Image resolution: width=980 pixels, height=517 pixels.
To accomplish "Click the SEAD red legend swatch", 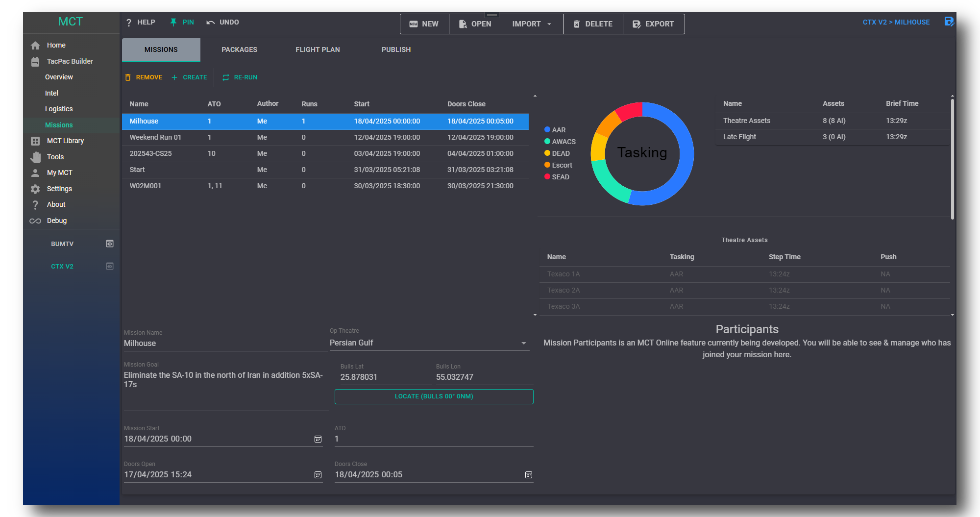I will pyautogui.click(x=547, y=177).
